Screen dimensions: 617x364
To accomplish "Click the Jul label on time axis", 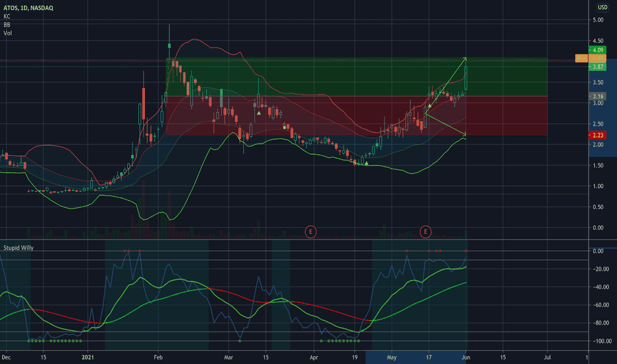I will (547, 357).
